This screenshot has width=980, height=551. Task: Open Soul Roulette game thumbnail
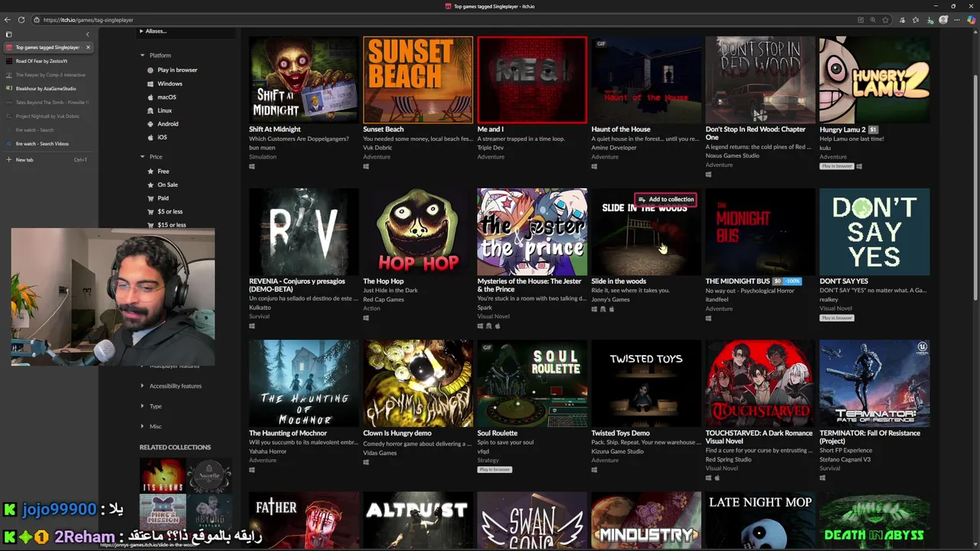coord(532,383)
